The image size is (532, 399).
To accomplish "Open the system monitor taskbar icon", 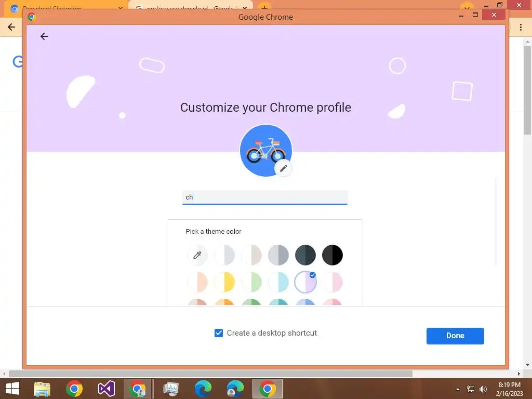I will coord(170,389).
